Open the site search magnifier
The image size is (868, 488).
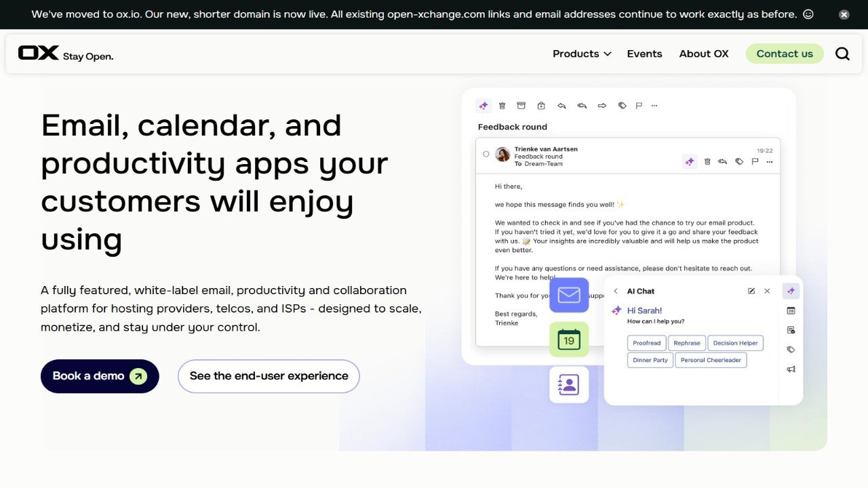(842, 54)
